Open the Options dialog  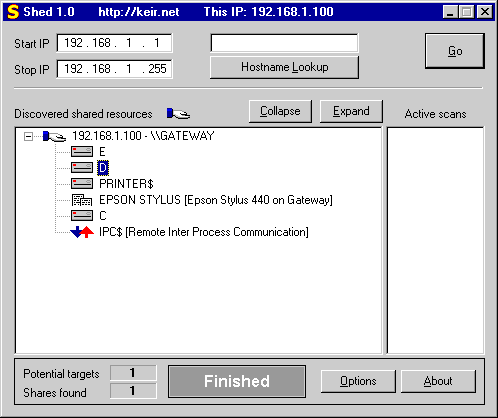358,381
